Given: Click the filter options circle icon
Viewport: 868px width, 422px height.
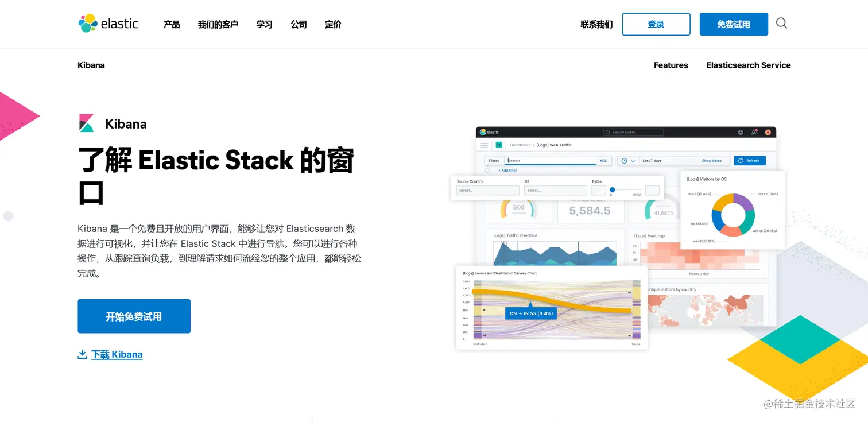Looking at the screenshot, I should coord(487,171).
